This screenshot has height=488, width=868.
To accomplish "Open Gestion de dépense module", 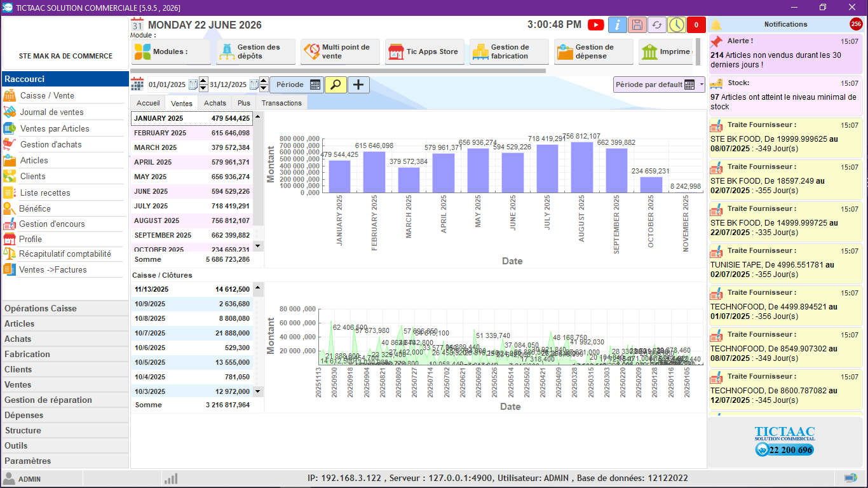I will (593, 51).
